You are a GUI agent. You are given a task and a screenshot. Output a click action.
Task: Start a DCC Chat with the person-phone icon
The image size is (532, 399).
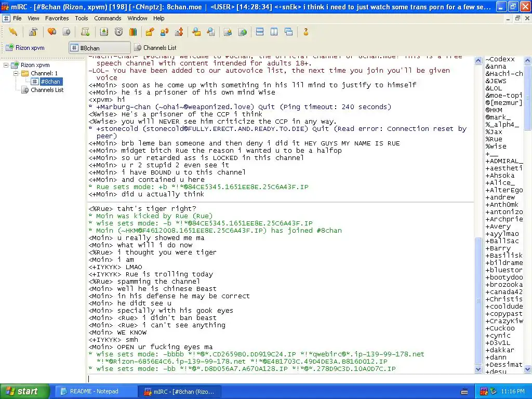pyautogui.click(x=164, y=32)
